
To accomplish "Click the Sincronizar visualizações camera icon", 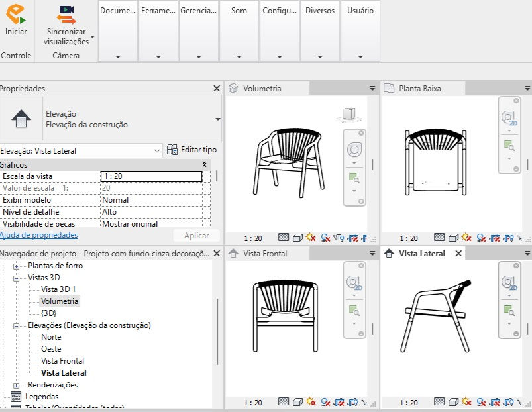I will coord(66,15).
